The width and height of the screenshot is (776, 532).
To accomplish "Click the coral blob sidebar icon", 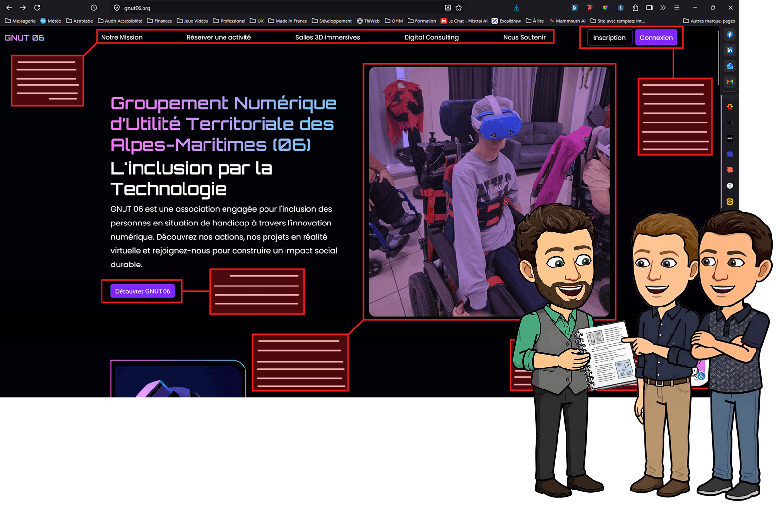I will point(730,170).
